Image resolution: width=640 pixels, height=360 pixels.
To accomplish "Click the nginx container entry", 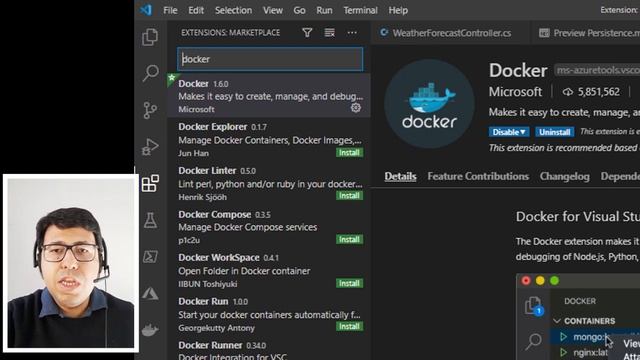I will [591, 352].
